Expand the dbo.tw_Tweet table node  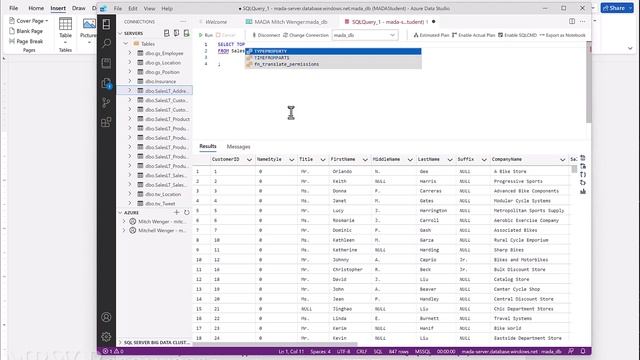[130, 203]
